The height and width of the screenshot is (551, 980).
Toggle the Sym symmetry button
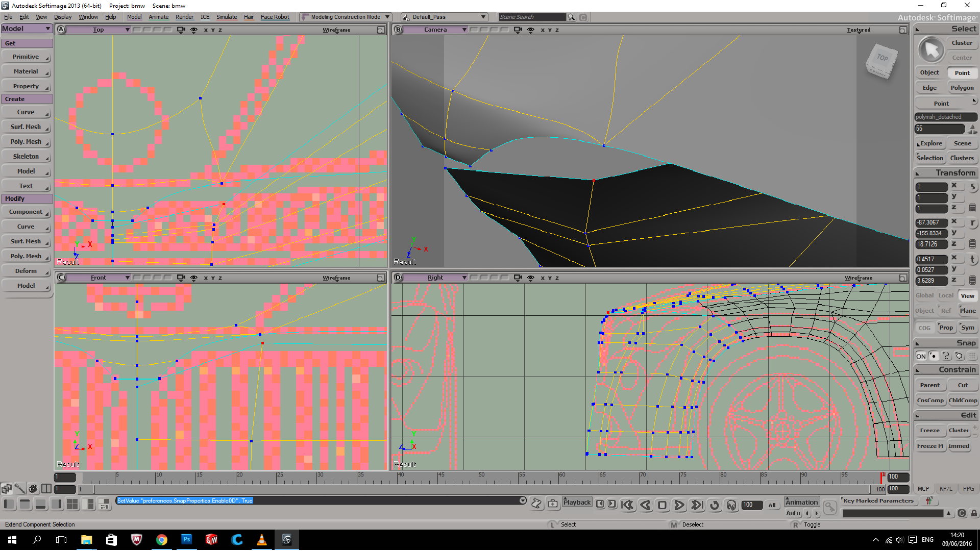coord(967,328)
